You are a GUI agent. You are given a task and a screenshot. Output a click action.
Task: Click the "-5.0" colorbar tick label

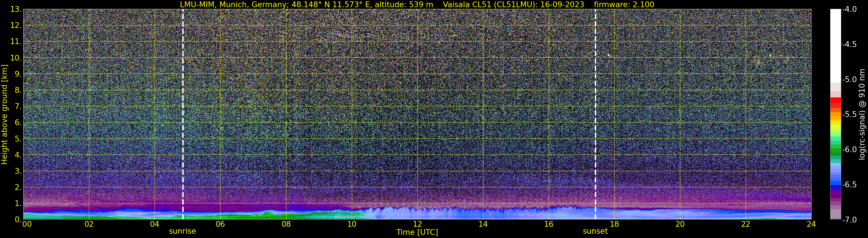click(x=849, y=80)
